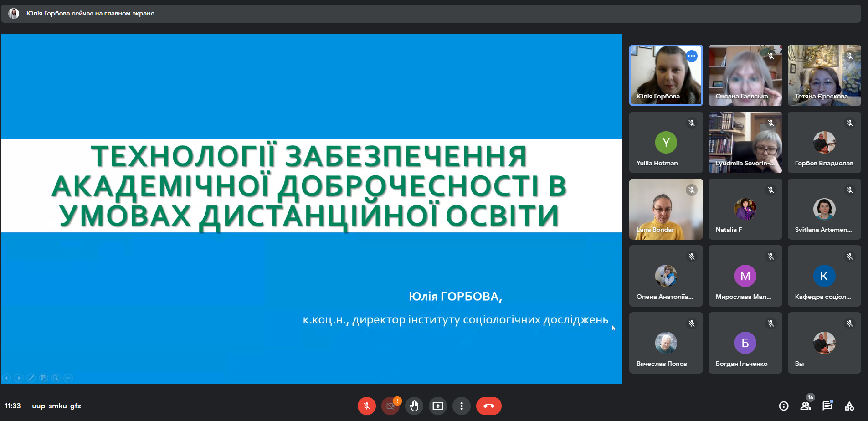Open the three-dot more options menu
This screenshot has width=868, height=421.
(x=461, y=406)
